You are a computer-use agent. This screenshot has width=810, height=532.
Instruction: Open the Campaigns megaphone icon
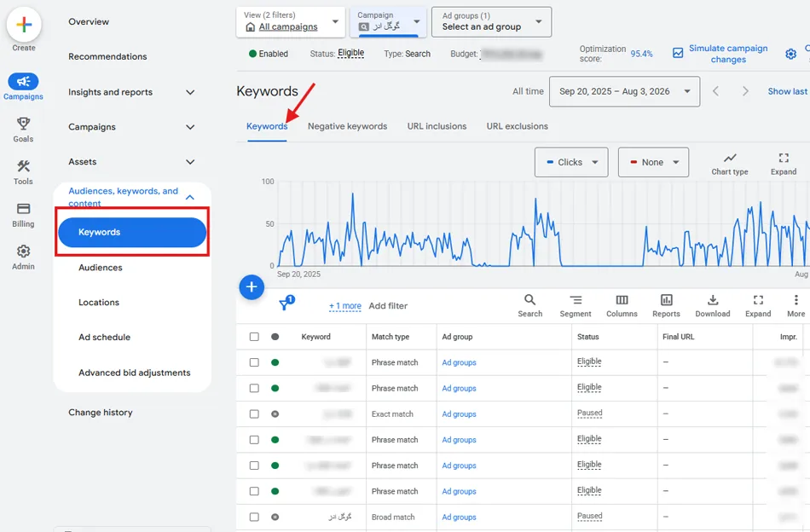pos(23,81)
